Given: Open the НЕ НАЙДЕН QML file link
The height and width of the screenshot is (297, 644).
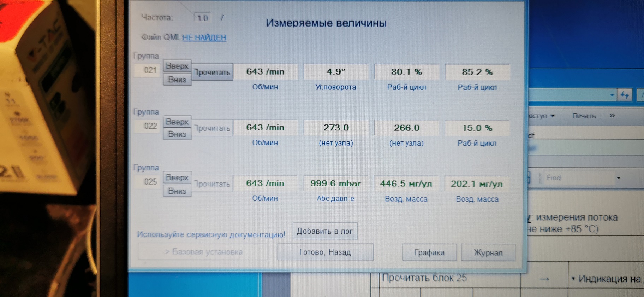Looking at the screenshot, I should 204,37.
